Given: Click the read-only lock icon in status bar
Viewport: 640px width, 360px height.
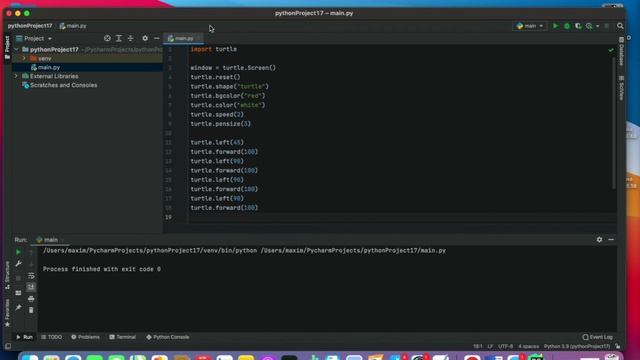Looking at the screenshot, I should coord(618,346).
